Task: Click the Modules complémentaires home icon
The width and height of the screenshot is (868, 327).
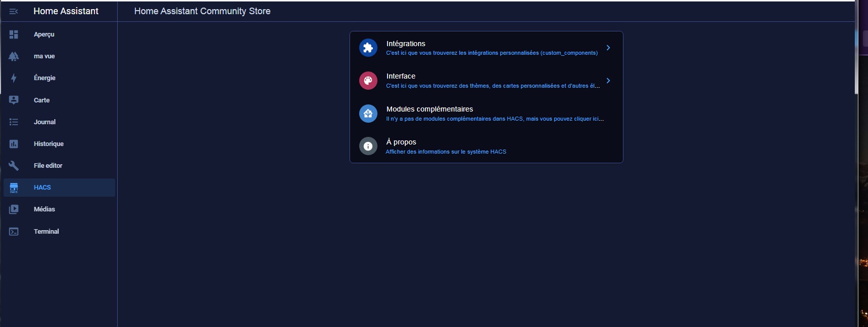Action: 368,114
